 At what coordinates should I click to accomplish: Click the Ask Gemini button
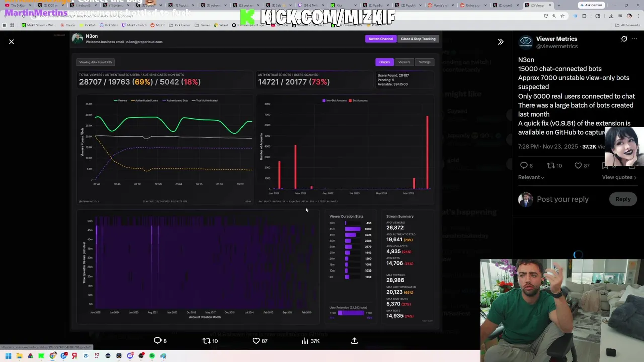(x=591, y=5)
